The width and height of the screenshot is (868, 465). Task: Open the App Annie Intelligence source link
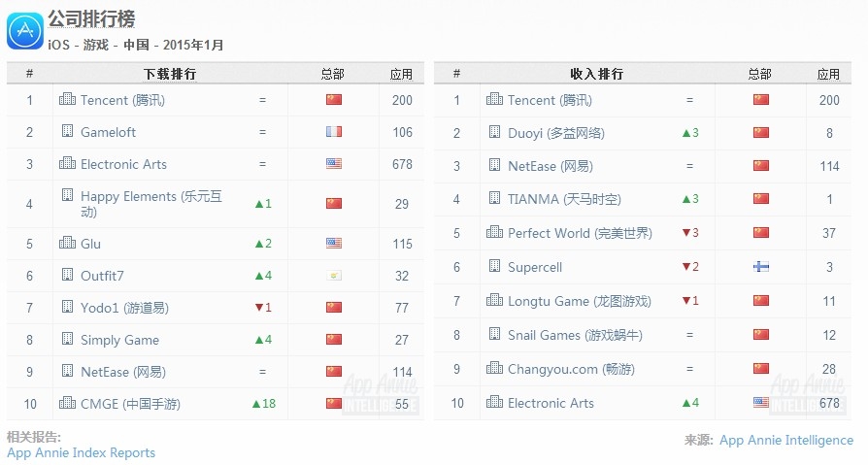coord(785,440)
